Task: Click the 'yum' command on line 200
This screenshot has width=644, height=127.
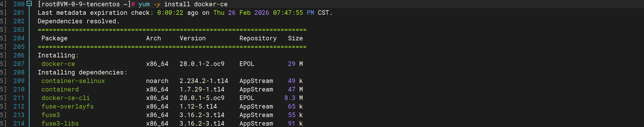Action: click(144, 4)
